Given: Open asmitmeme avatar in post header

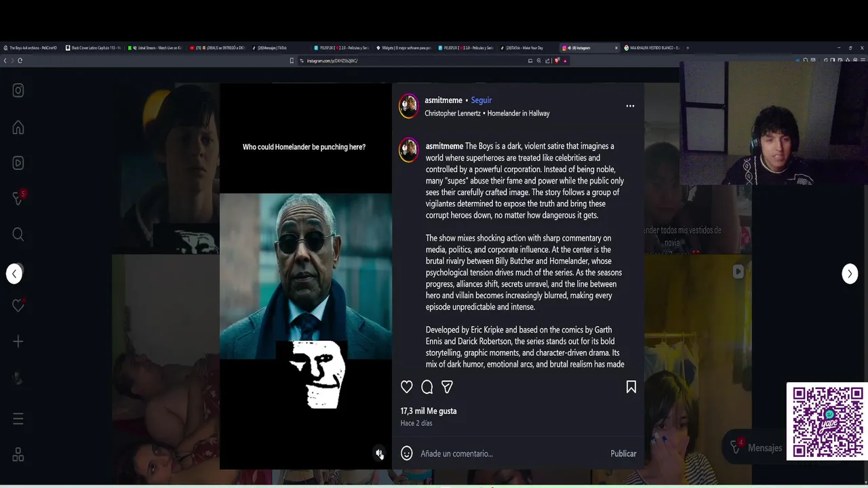Looking at the screenshot, I should pos(408,106).
